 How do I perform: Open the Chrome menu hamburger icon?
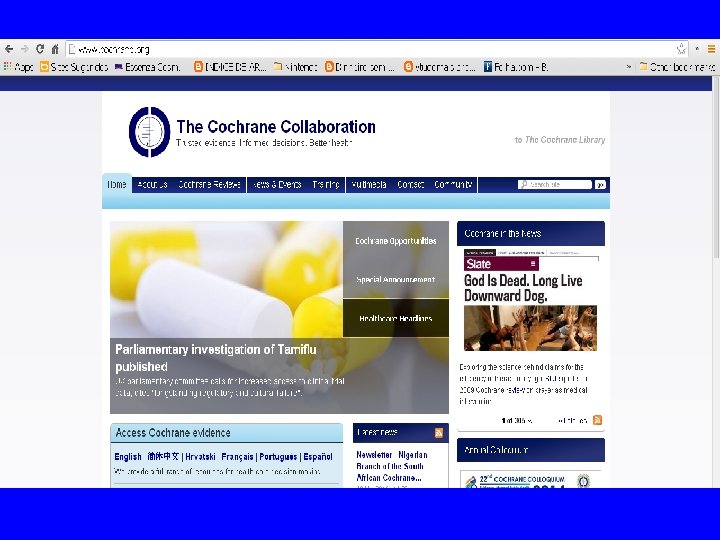coord(711,49)
